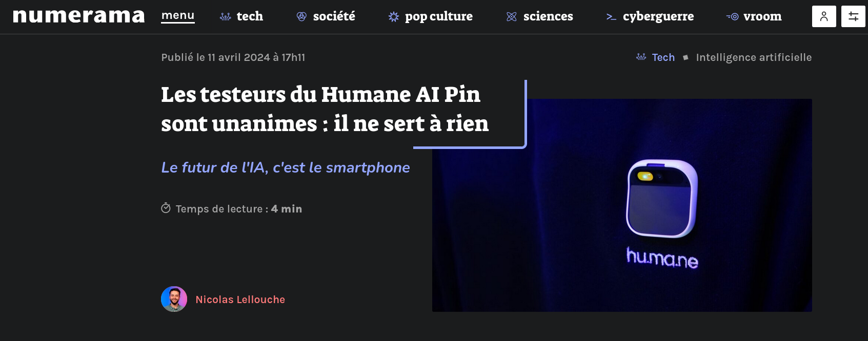Go to the tech section
This screenshot has height=341, width=868.
(250, 16)
